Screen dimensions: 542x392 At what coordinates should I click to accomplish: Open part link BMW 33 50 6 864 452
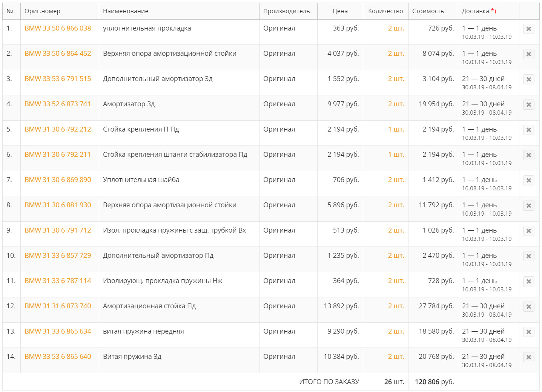(x=58, y=54)
